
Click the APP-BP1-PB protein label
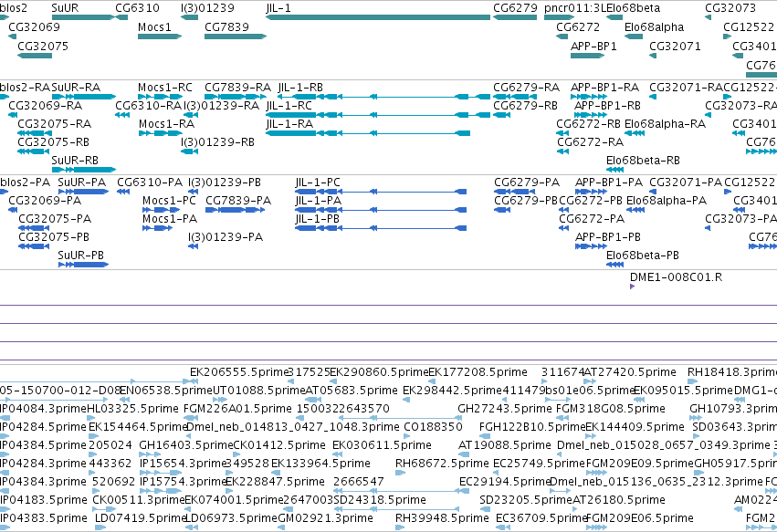click(x=608, y=237)
